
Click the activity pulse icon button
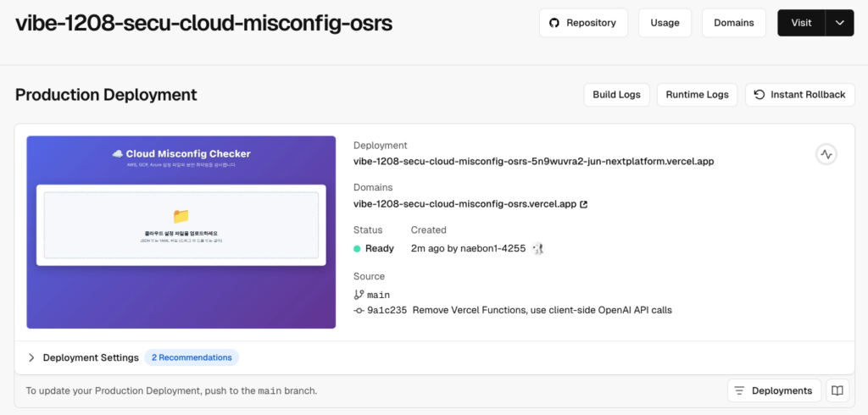[x=826, y=154]
